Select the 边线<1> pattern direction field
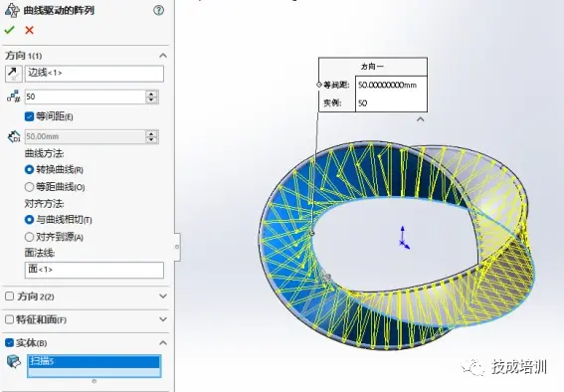564x392 pixels. click(94, 74)
